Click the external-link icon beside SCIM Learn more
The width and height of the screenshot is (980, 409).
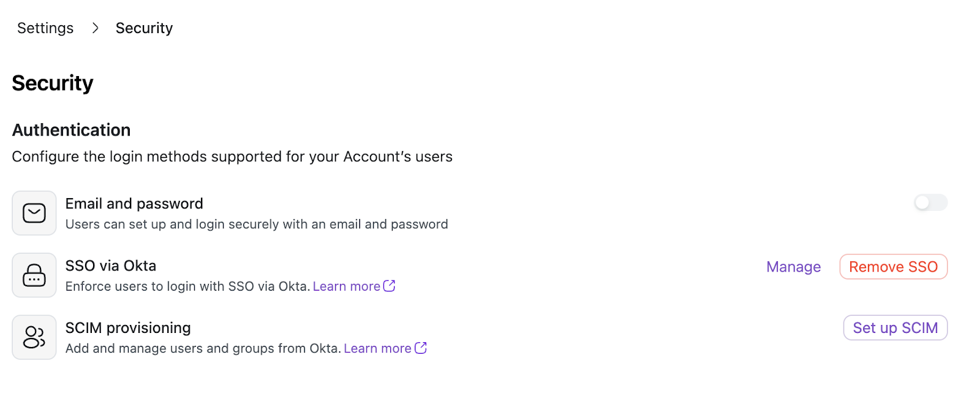pos(421,348)
